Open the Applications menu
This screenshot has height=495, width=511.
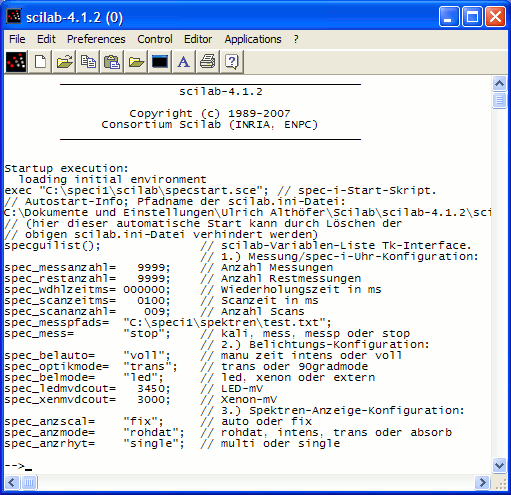point(253,39)
